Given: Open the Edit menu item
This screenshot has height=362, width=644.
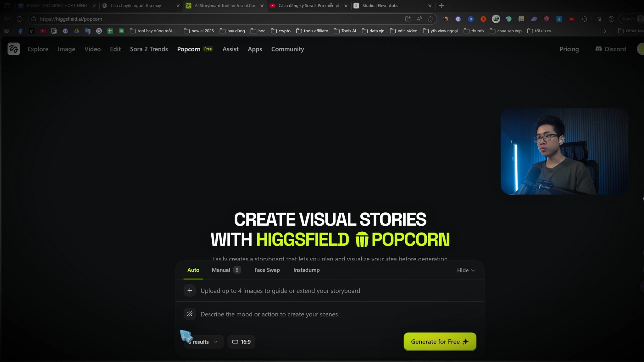Looking at the screenshot, I should pyautogui.click(x=115, y=49).
